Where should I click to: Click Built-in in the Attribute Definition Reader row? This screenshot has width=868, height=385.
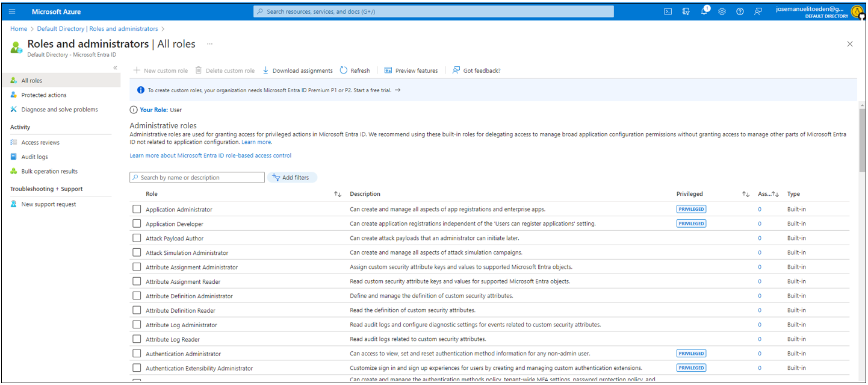coord(796,310)
